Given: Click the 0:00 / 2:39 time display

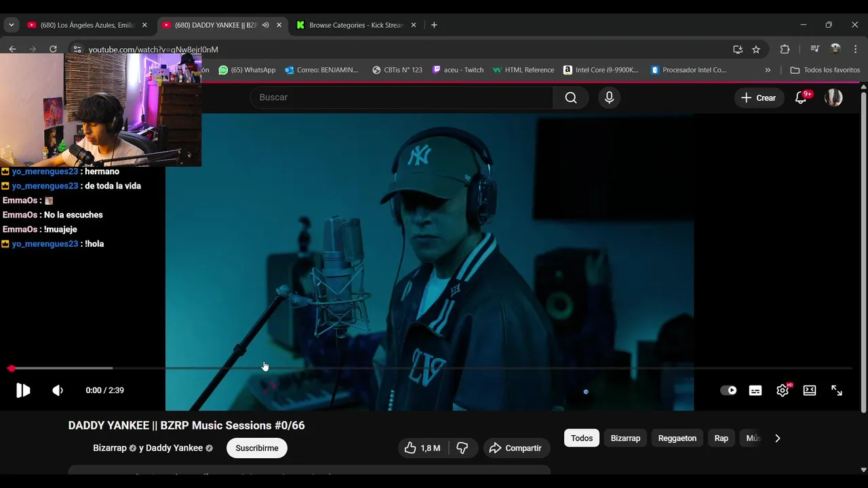Looking at the screenshot, I should click(x=104, y=390).
